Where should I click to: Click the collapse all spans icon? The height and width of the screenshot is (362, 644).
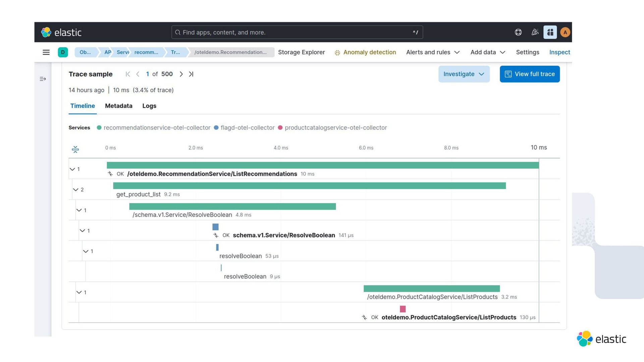coord(75,149)
